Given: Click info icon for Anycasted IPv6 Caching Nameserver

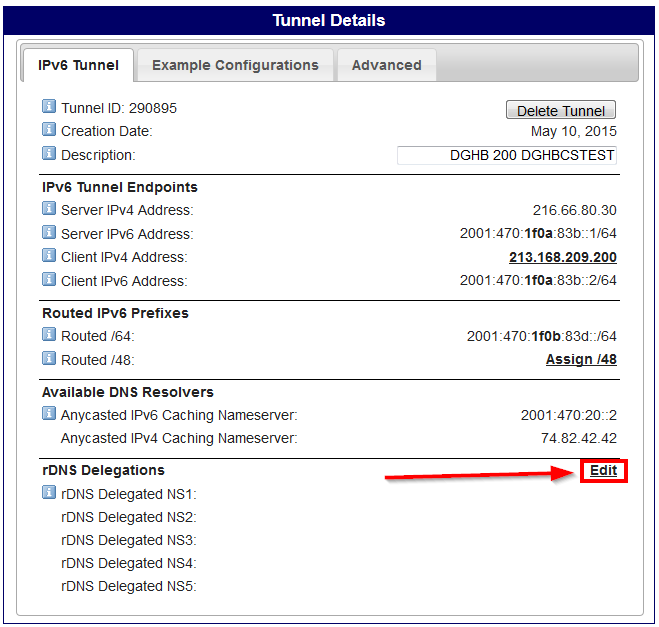Looking at the screenshot, I should (x=49, y=414).
